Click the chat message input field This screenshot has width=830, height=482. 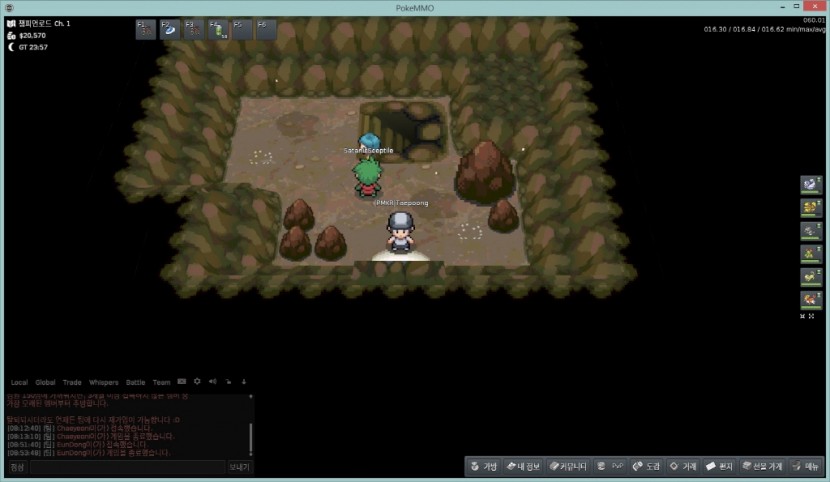(127, 467)
